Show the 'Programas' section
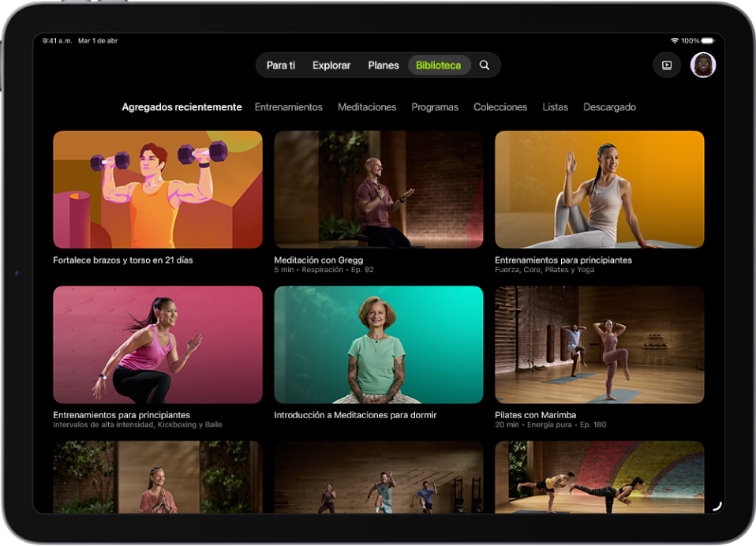The image size is (756, 546). tap(435, 107)
